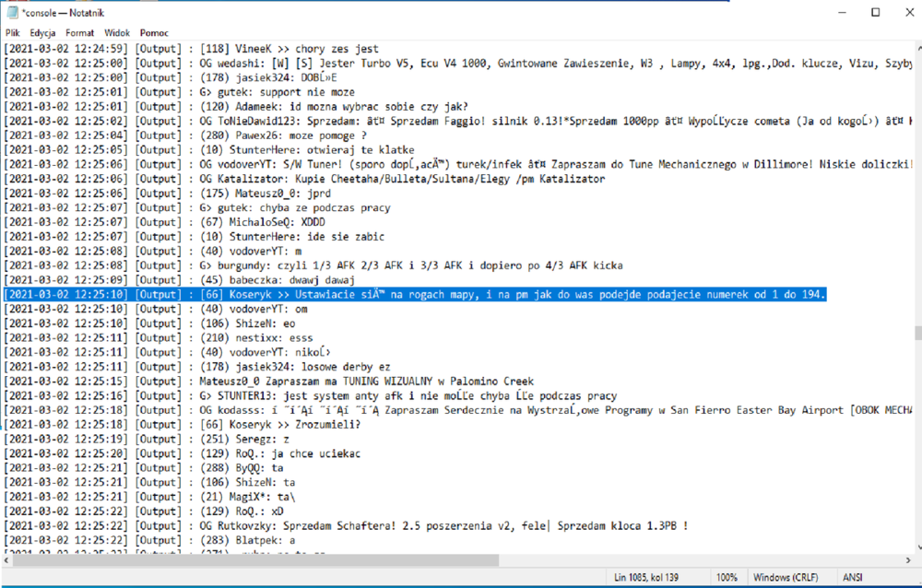The width and height of the screenshot is (922, 588).
Task: Open the Format menu
Action: (x=79, y=33)
